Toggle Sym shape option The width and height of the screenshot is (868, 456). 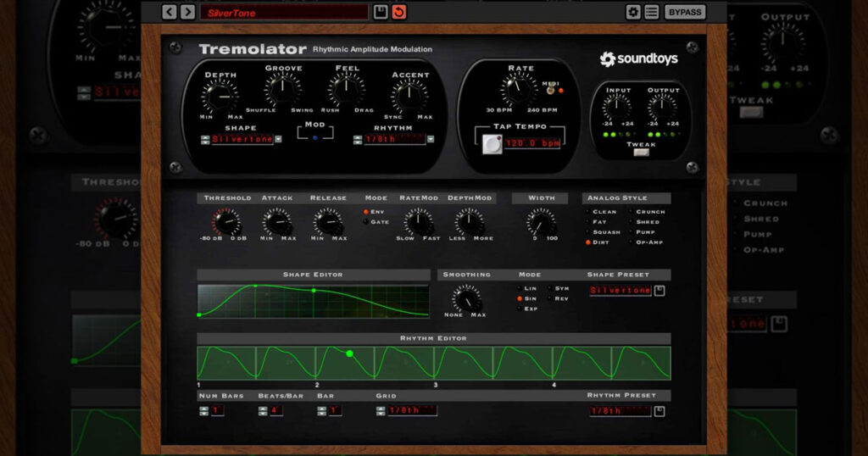point(549,288)
